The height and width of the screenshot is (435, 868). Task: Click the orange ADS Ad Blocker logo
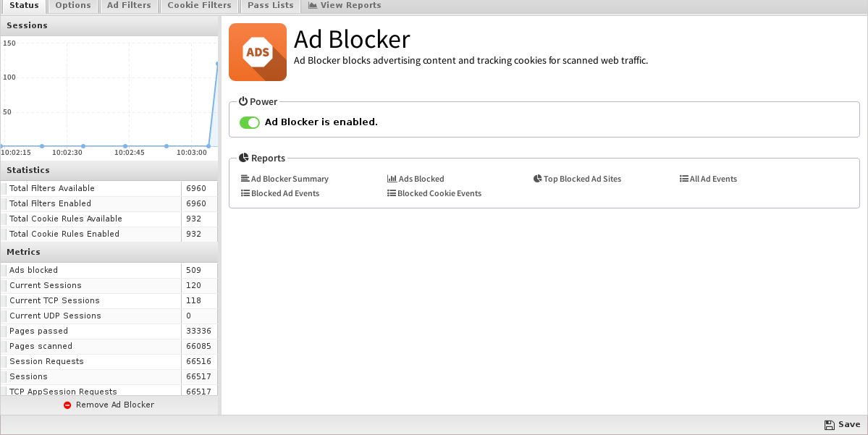coord(258,52)
